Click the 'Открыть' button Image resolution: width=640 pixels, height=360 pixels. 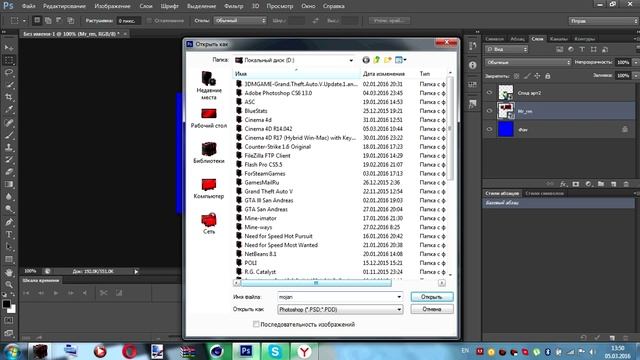(x=432, y=297)
